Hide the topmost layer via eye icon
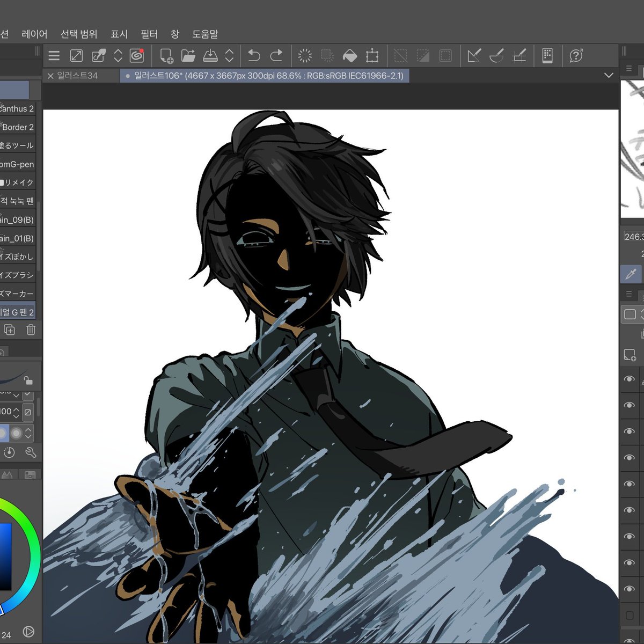The height and width of the screenshot is (644, 644). click(629, 379)
